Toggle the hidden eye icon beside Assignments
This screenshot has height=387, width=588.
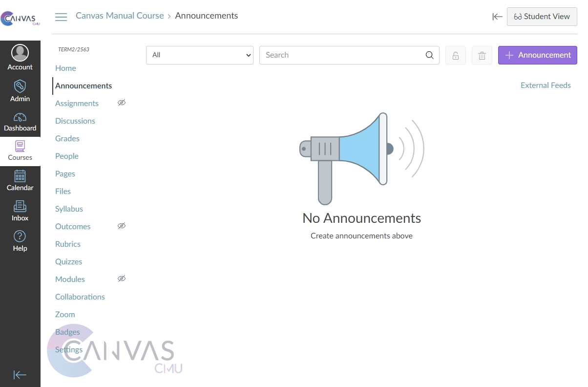pyautogui.click(x=122, y=103)
